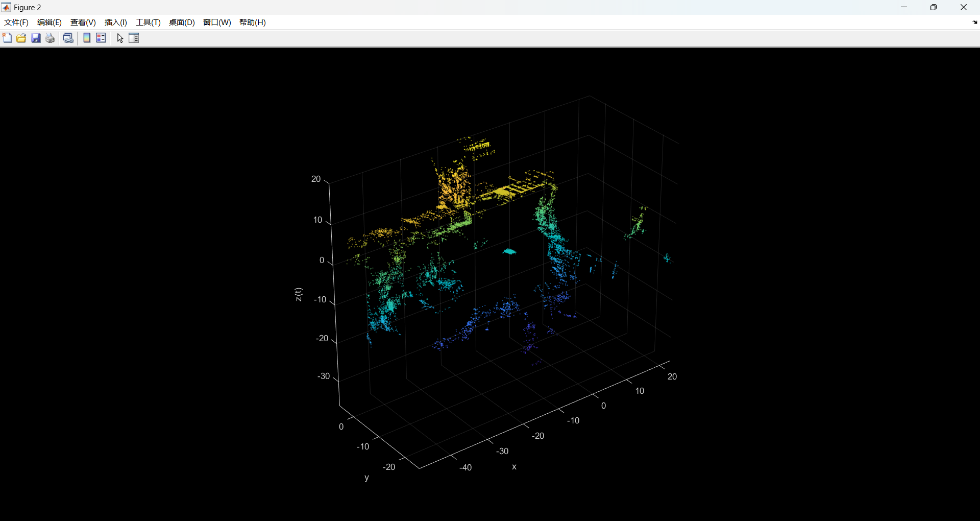Click the cyan point cluster at the plot center

509,251
